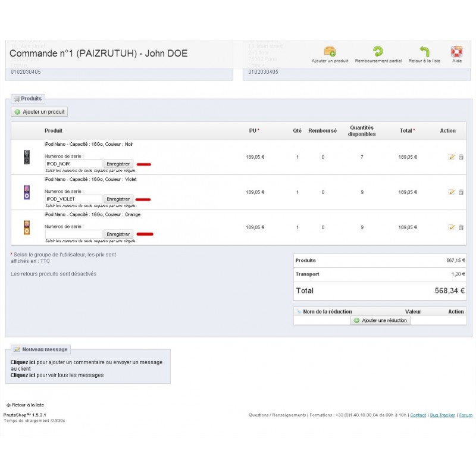Click the Ajouter un produit toolbar icon
The image size is (476, 476).
click(x=330, y=52)
